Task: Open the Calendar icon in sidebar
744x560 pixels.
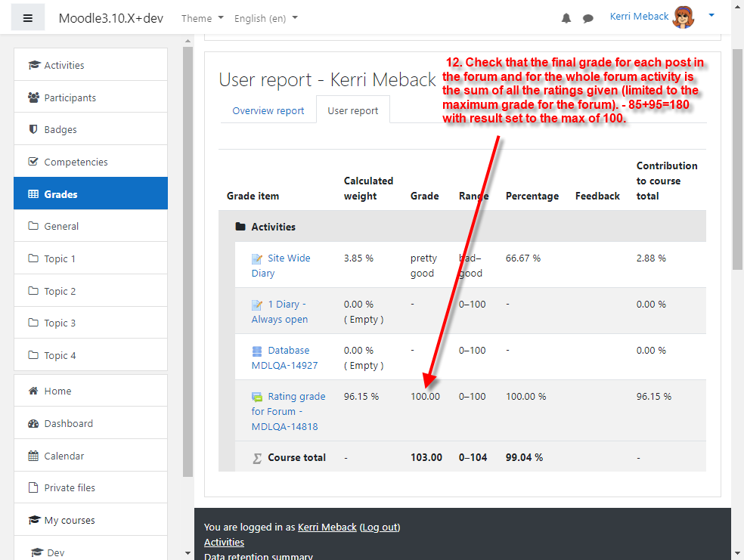Action: click(x=33, y=456)
